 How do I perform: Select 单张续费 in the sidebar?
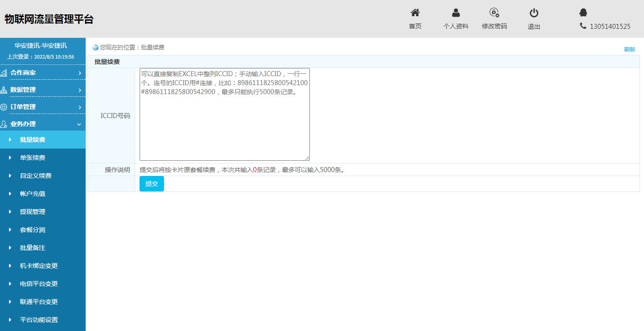pyautogui.click(x=43, y=158)
